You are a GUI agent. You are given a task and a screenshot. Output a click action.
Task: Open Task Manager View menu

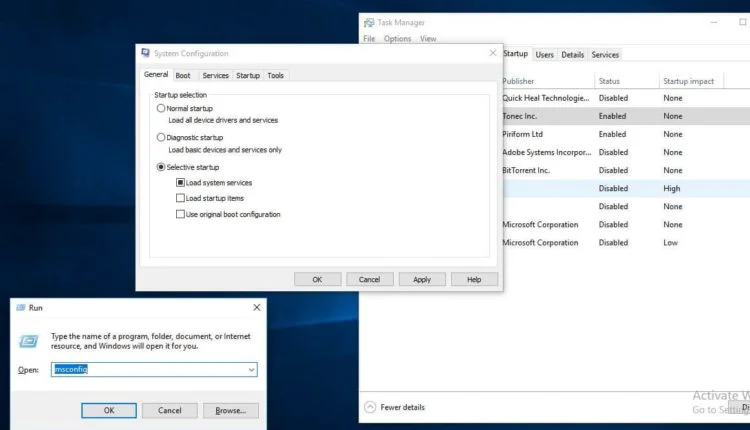click(x=428, y=39)
